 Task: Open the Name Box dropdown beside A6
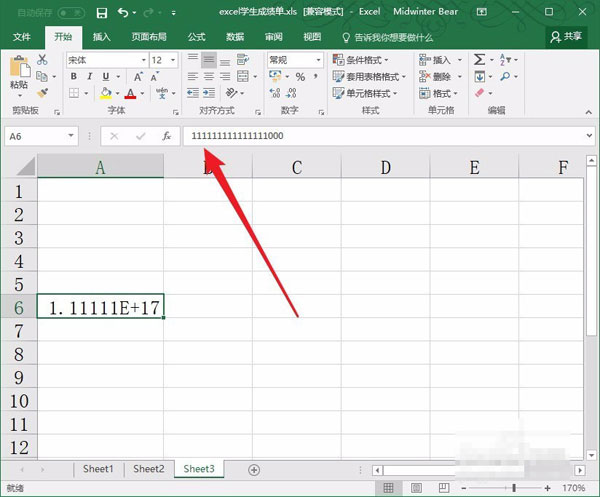coord(70,136)
